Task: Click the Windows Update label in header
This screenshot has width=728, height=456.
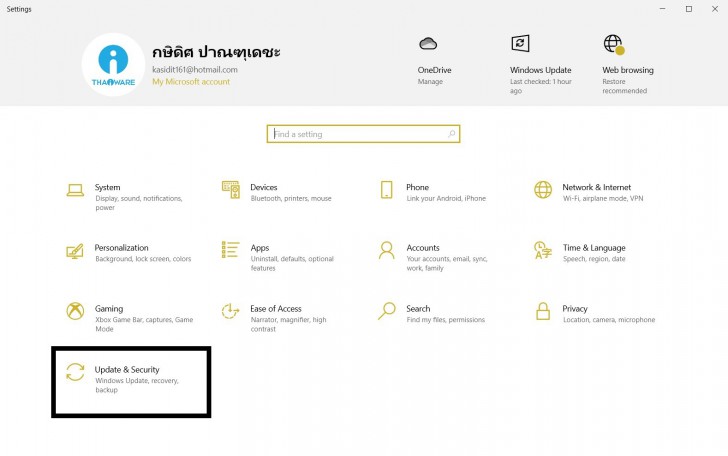Action: pyautogui.click(x=540, y=70)
